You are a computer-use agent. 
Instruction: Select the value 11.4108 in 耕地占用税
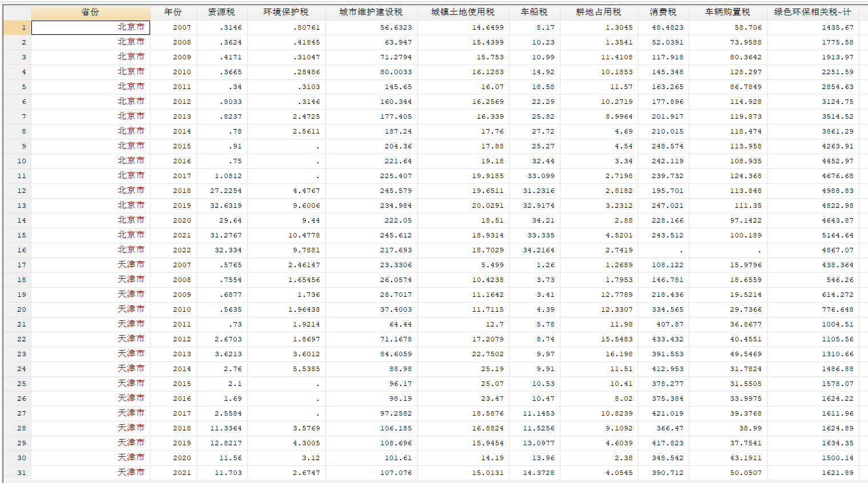coord(599,57)
